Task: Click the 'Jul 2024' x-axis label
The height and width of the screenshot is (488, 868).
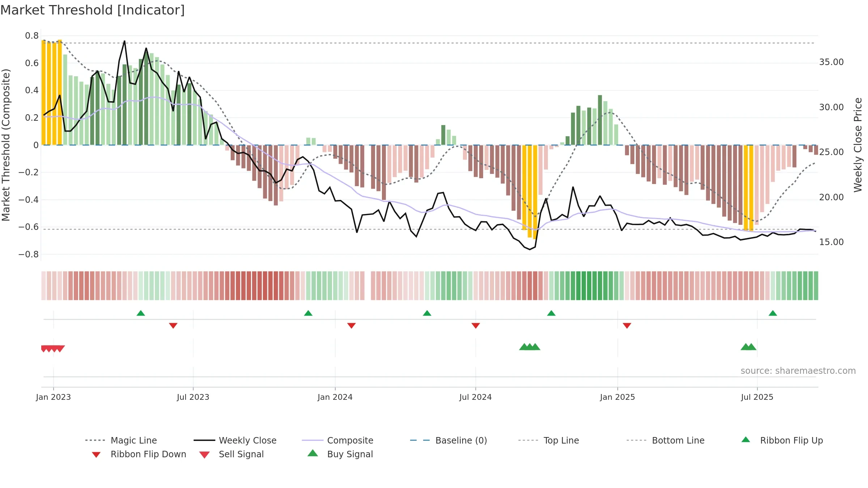Action: (x=476, y=397)
